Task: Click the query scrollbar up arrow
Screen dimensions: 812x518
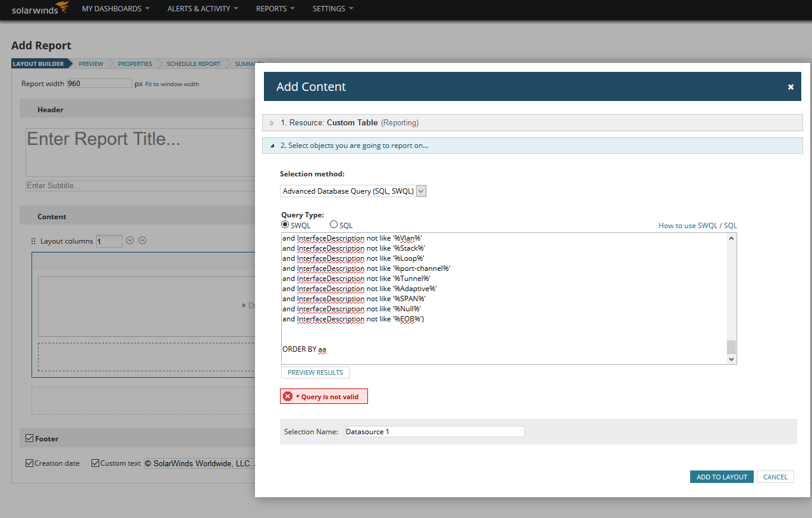Action: [x=732, y=238]
